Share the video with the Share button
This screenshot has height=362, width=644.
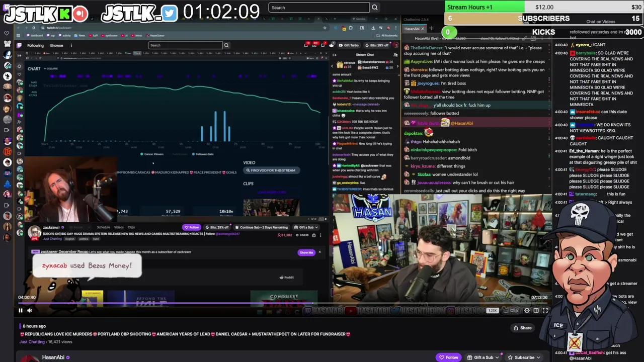(522, 328)
